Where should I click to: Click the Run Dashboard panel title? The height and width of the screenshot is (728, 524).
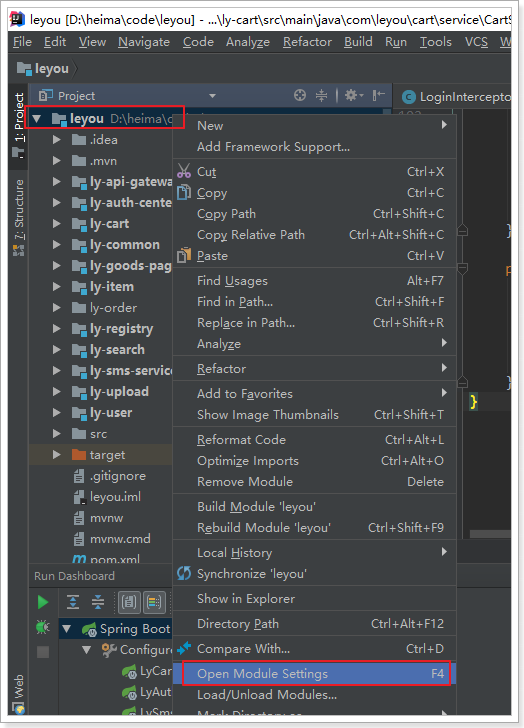pyautogui.click(x=74, y=576)
